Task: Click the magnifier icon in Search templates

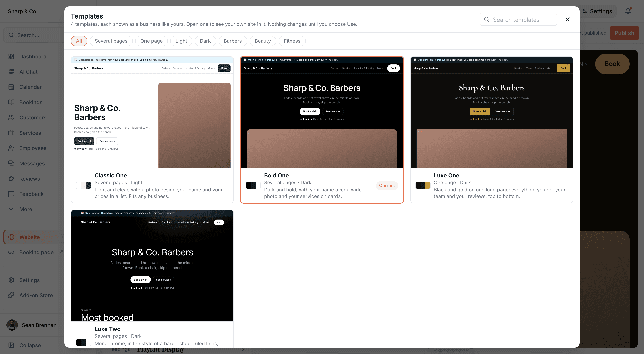Action: 486,20
